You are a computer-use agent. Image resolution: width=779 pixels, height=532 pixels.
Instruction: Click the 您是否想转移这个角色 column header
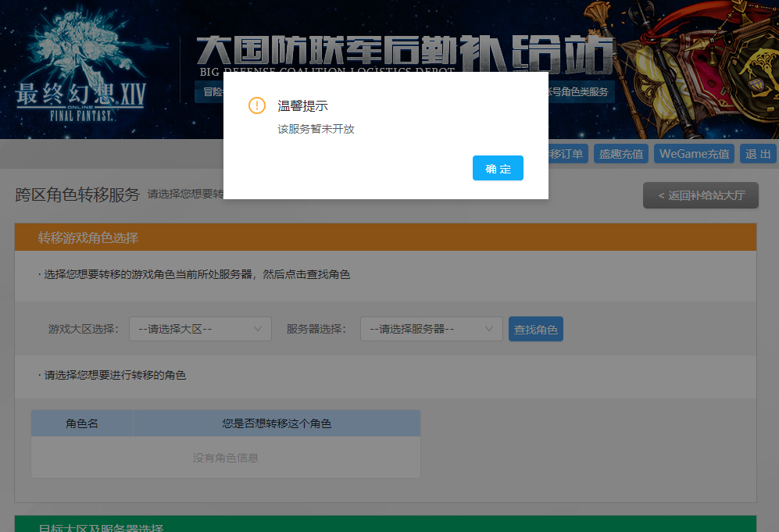click(277, 423)
